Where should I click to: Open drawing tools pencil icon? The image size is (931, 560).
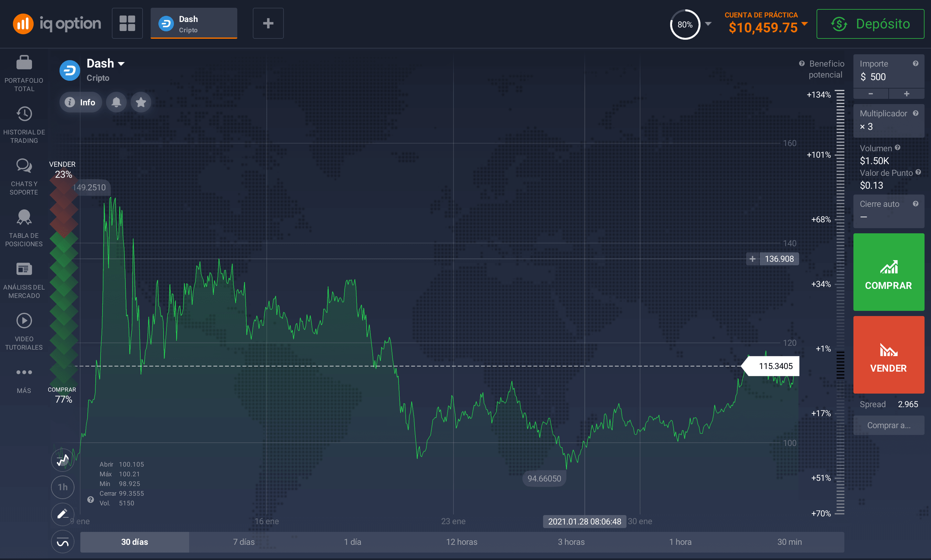63,514
